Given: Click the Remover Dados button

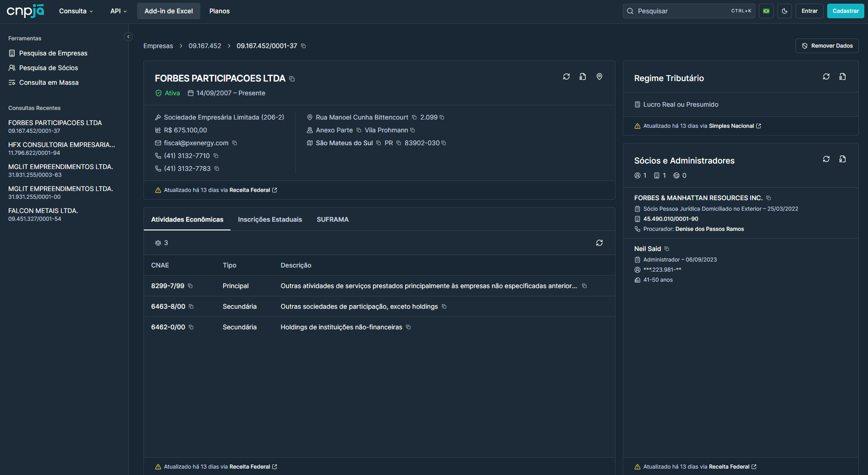Looking at the screenshot, I should (827, 46).
